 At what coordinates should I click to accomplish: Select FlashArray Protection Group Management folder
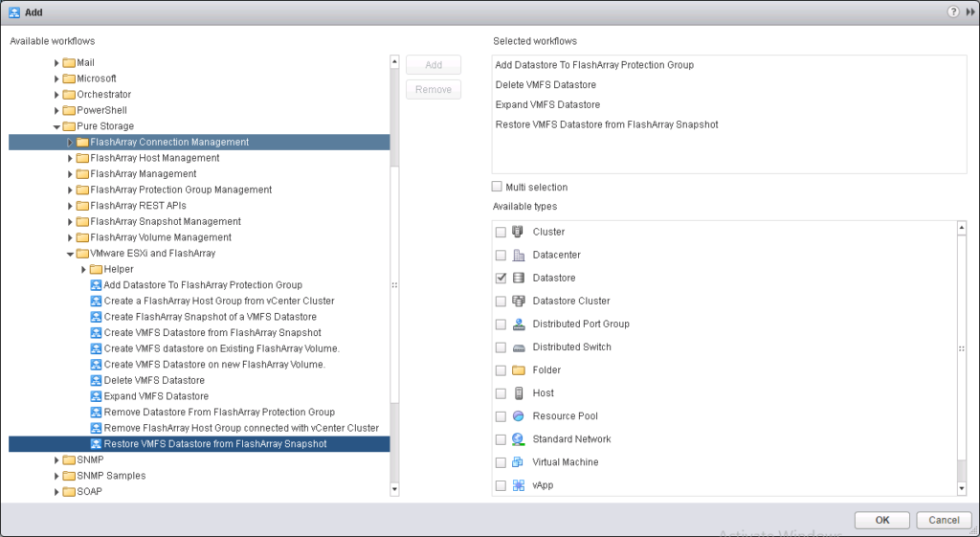[x=181, y=190]
